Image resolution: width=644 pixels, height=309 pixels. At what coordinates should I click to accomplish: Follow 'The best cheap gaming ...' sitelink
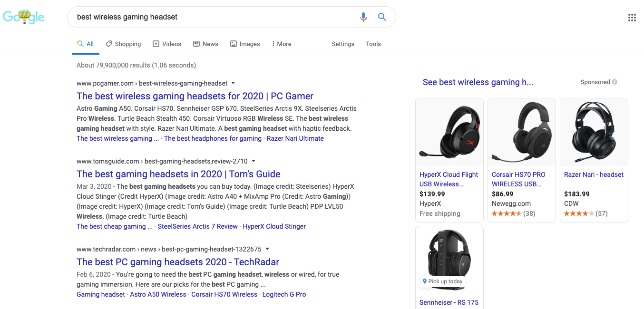coord(115,226)
